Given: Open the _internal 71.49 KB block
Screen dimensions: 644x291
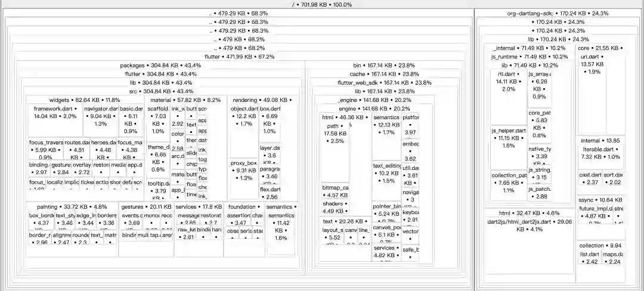Looking at the screenshot, I should (528, 48).
